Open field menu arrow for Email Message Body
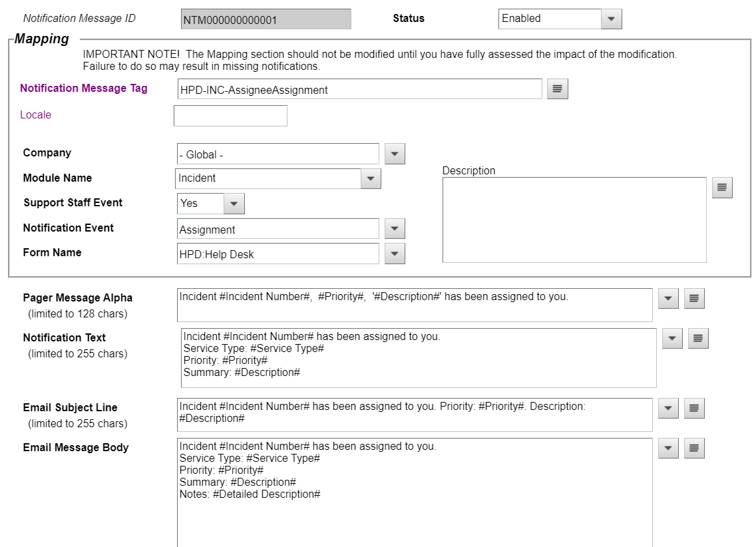Viewport: 756px width, 547px height. click(668, 449)
